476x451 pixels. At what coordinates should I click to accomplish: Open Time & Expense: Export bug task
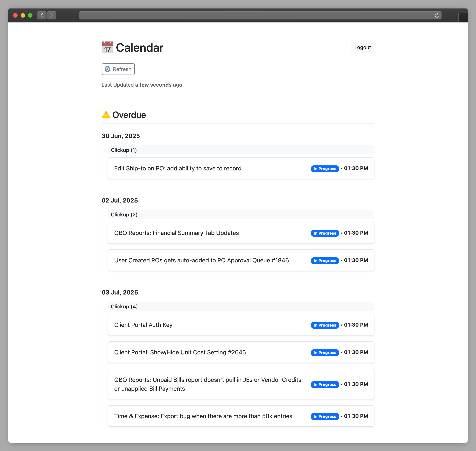click(x=241, y=416)
